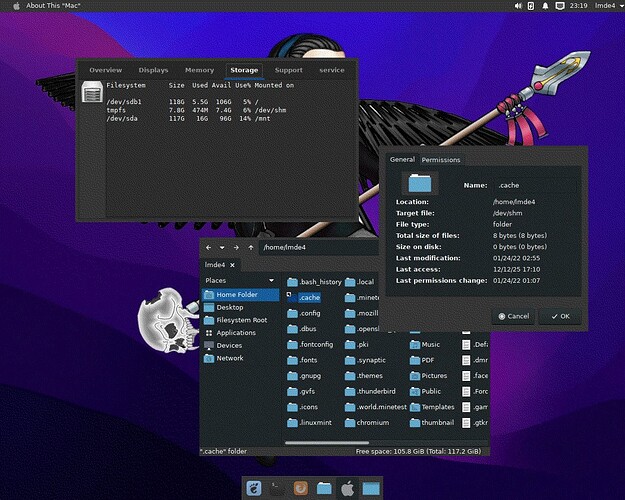Select the .themes folder
625x500 pixels.
pyautogui.click(x=364, y=376)
